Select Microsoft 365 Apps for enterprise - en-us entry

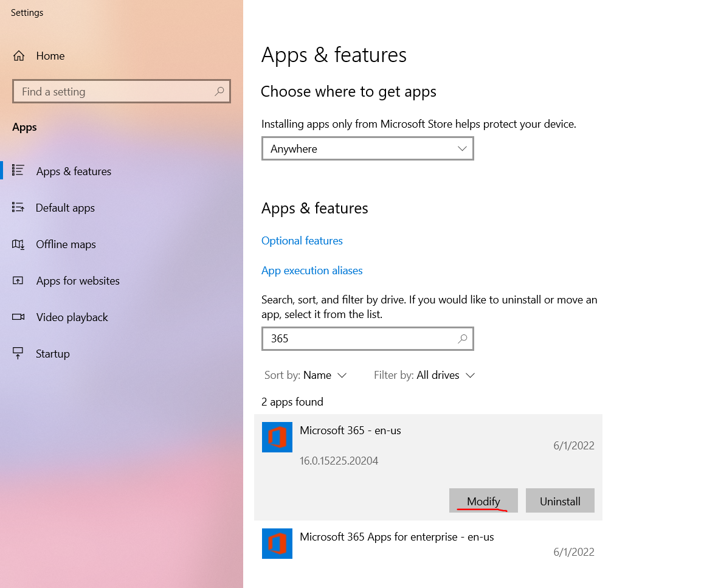click(x=429, y=544)
